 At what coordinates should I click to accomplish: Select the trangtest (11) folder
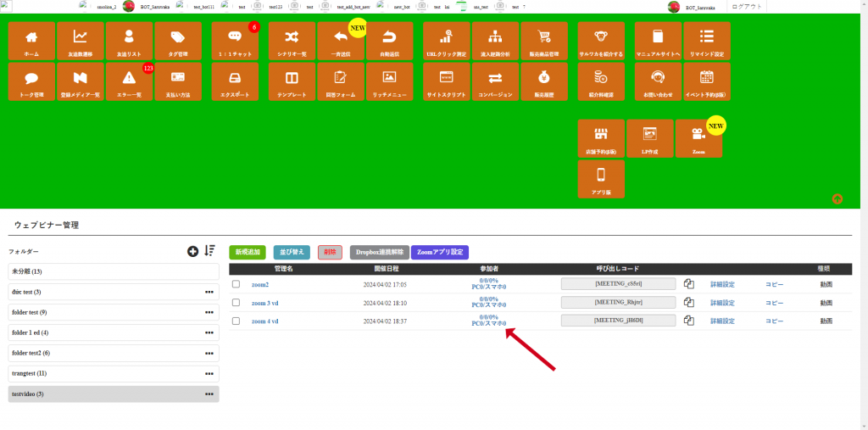[x=114, y=373]
